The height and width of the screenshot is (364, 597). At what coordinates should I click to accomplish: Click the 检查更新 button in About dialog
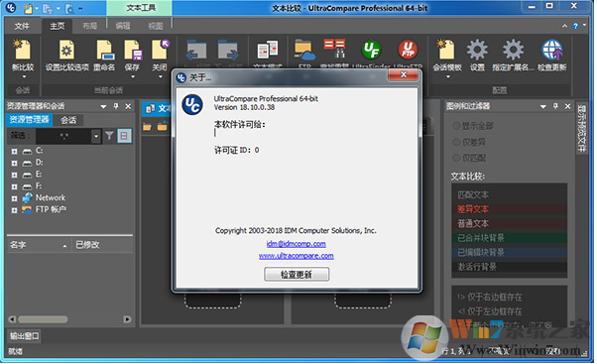click(x=297, y=274)
